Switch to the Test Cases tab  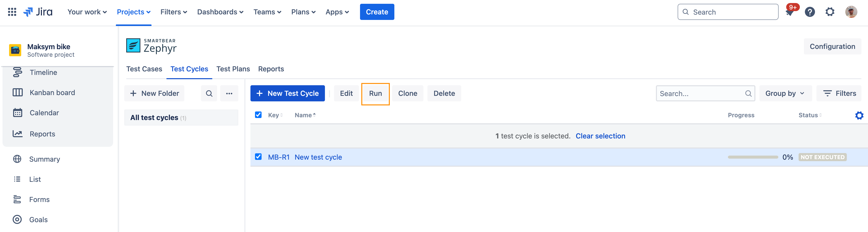(x=144, y=69)
